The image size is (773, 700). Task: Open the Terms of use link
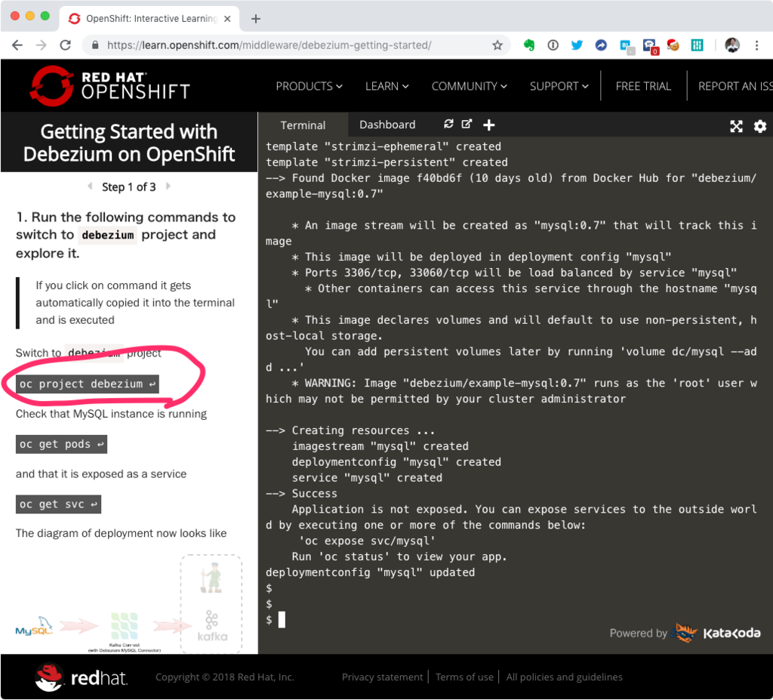click(464, 677)
